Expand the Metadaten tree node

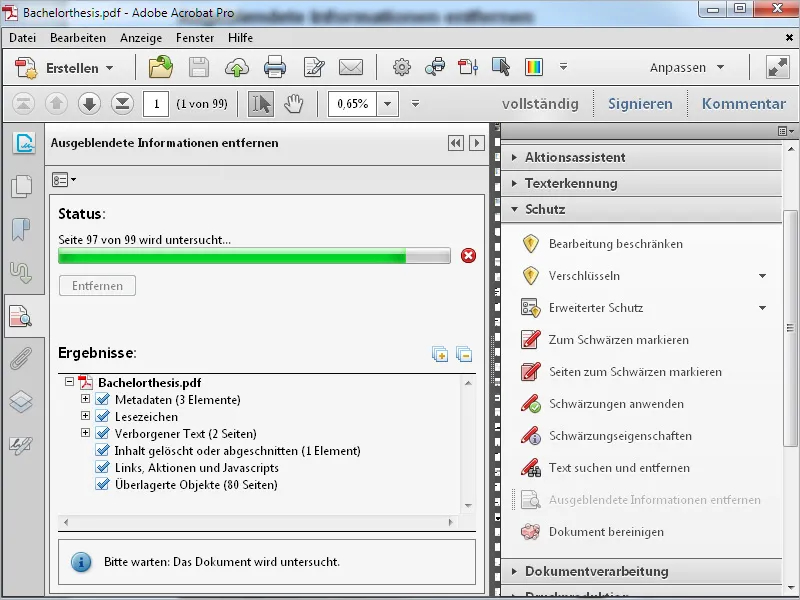coord(85,398)
